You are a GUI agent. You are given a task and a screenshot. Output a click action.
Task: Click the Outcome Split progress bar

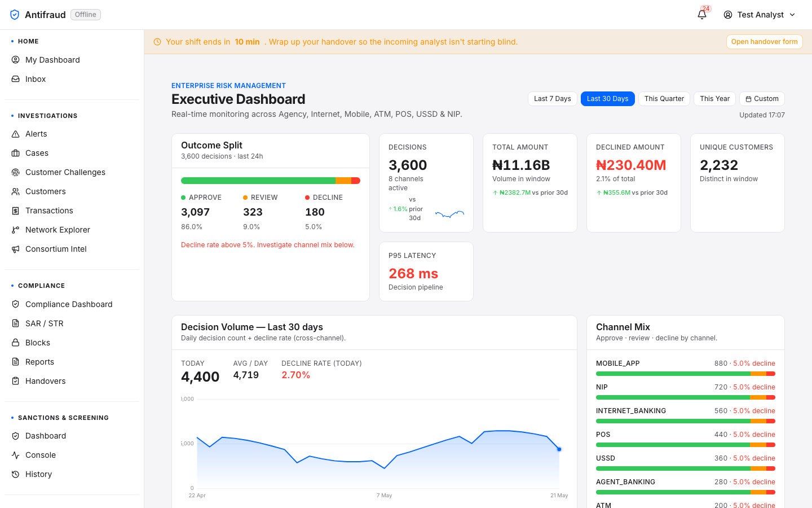tap(271, 181)
